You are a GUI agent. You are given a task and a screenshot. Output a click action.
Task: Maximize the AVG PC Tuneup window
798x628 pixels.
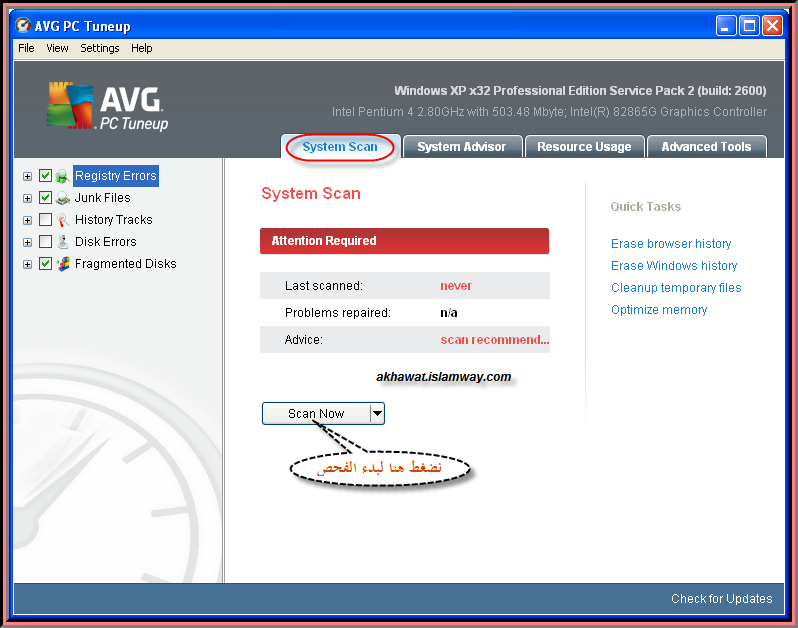749,25
